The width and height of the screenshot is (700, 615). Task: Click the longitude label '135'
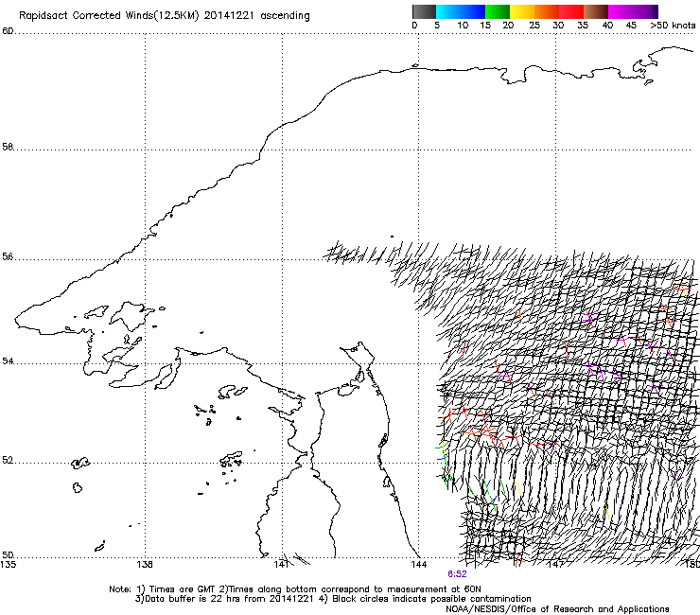(8, 565)
